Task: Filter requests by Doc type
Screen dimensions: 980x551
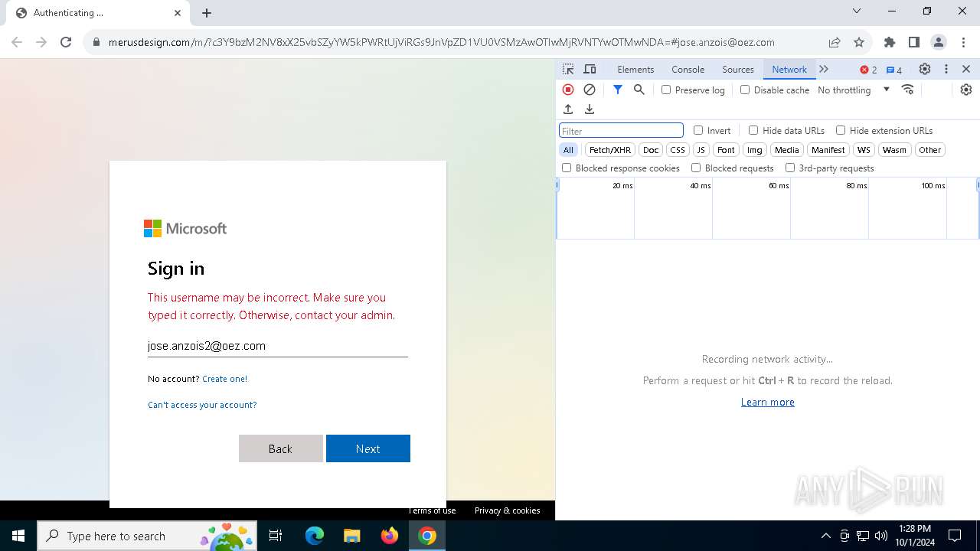Action: click(x=651, y=150)
